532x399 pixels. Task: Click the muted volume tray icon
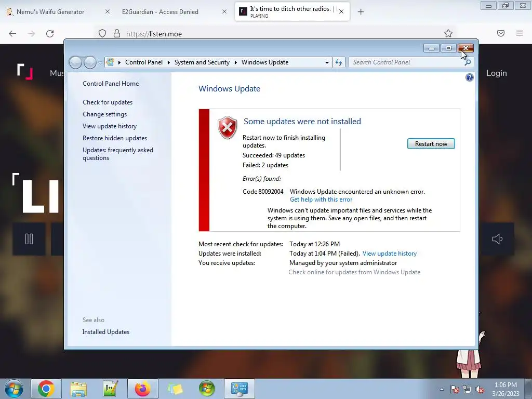480,389
